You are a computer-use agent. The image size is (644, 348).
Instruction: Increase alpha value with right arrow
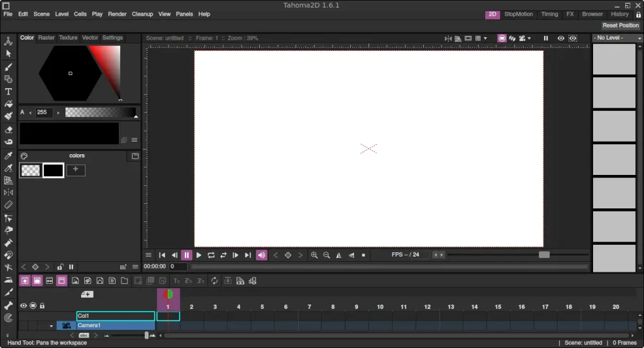pos(58,113)
